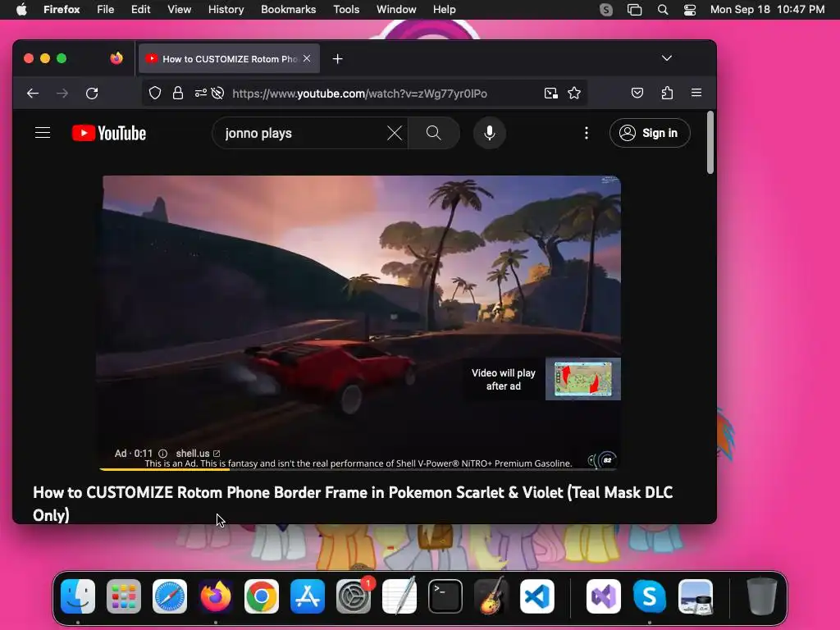Click the ad info circle icon
The width and height of the screenshot is (840, 630).
[163, 454]
